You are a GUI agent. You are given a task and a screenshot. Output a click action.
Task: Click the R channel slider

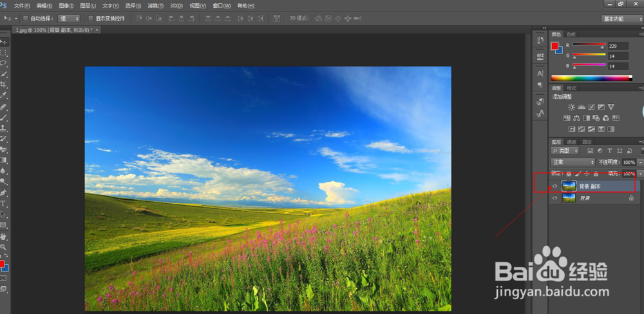click(x=589, y=44)
